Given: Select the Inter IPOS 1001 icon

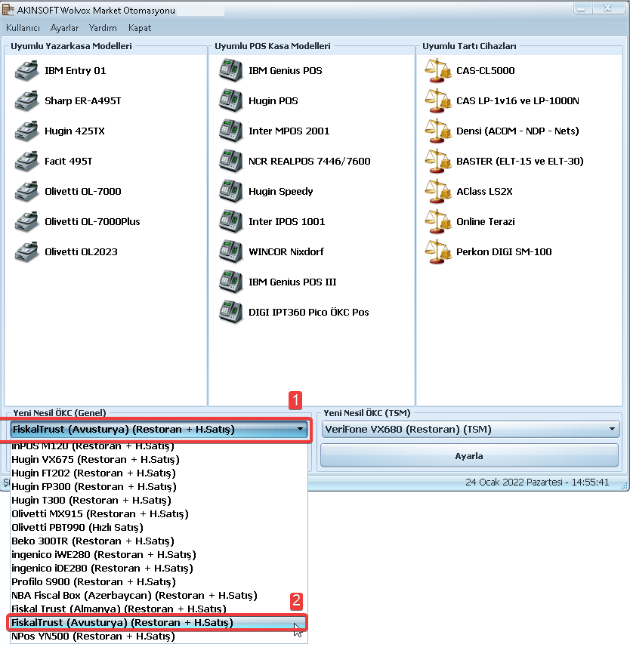Looking at the screenshot, I should point(230,221).
